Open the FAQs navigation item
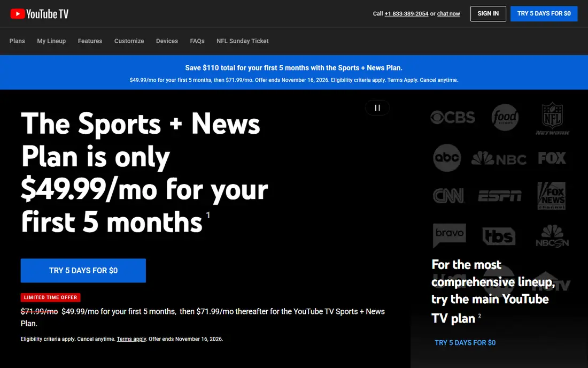Viewport: 588px width, 368px height. (x=197, y=41)
